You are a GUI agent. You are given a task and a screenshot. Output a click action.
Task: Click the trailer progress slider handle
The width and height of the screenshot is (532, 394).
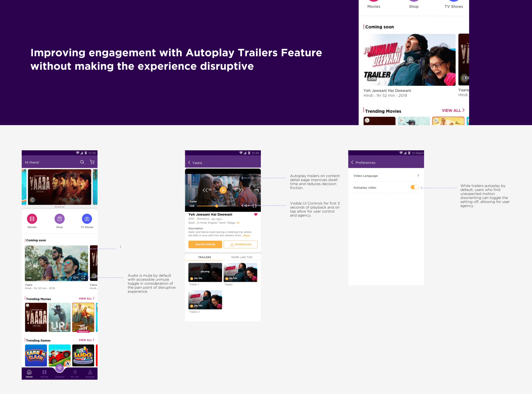click(x=217, y=206)
